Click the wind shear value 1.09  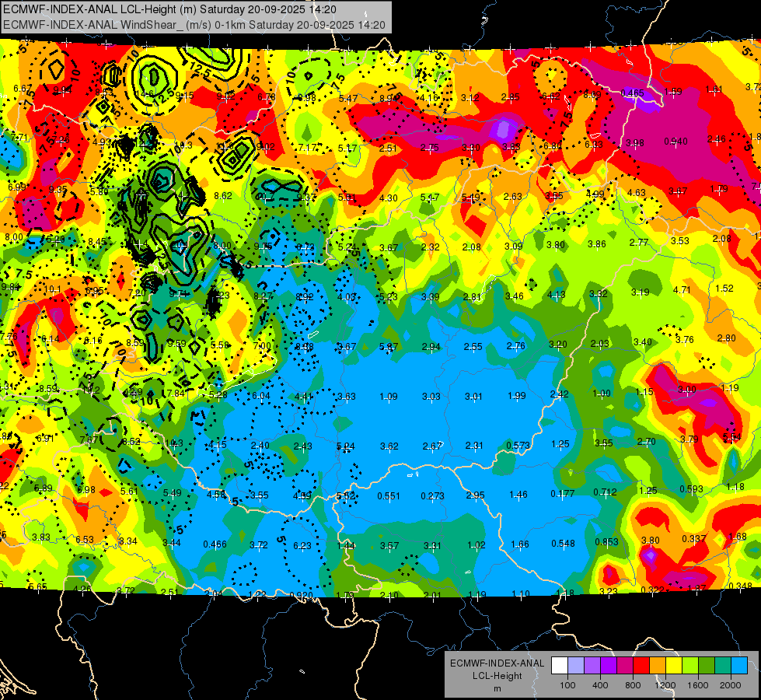388,397
